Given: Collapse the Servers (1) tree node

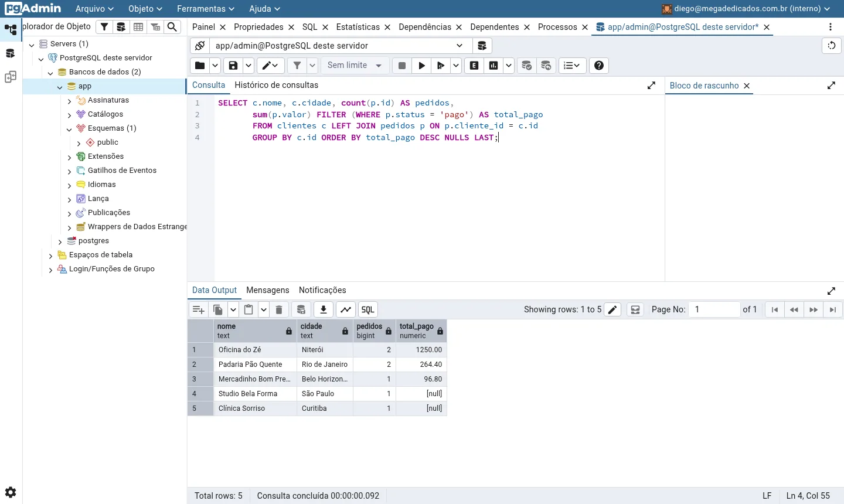Looking at the screenshot, I should tap(32, 45).
